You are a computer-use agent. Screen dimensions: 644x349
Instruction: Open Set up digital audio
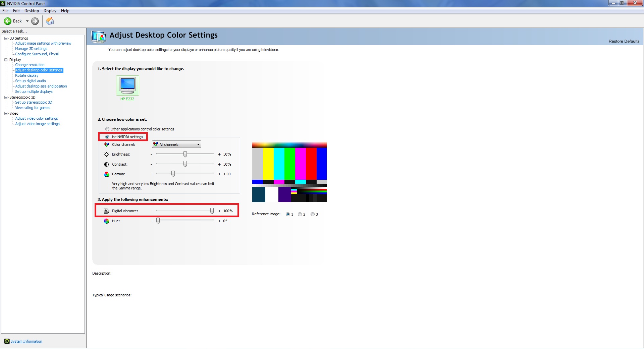click(x=31, y=81)
